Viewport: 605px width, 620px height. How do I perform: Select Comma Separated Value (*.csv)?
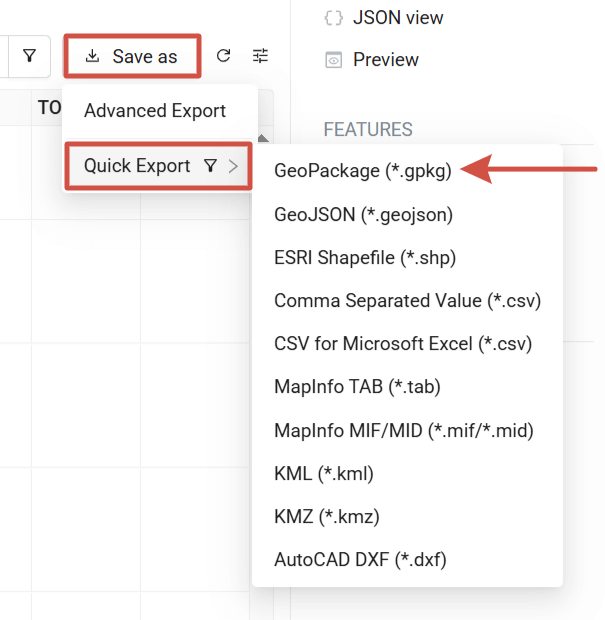pos(407,300)
